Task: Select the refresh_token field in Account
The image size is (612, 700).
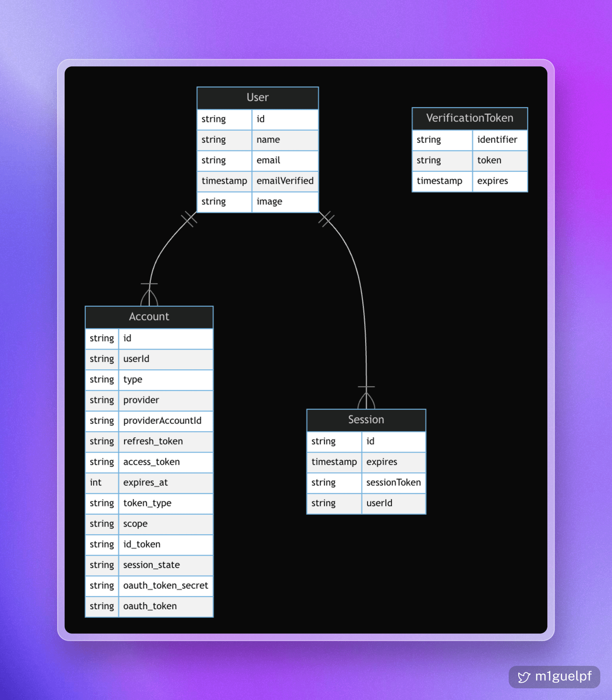Action: click(x=153, y=441)
